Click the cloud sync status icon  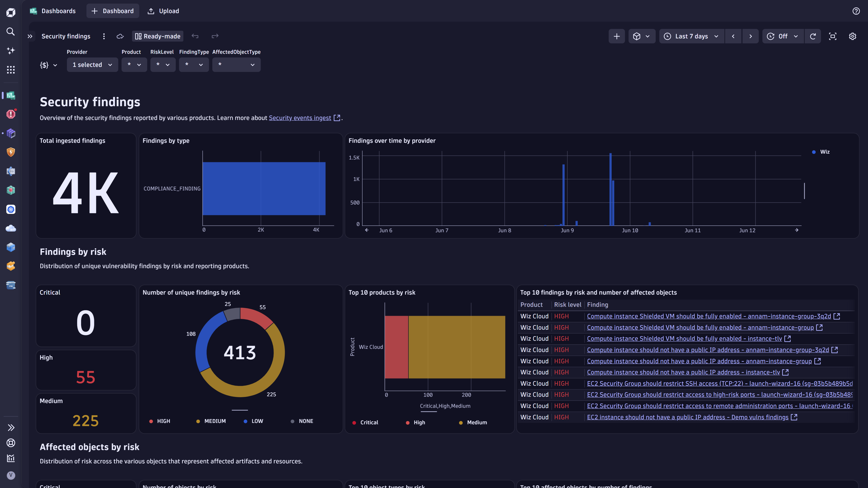(x=120, y=36)
